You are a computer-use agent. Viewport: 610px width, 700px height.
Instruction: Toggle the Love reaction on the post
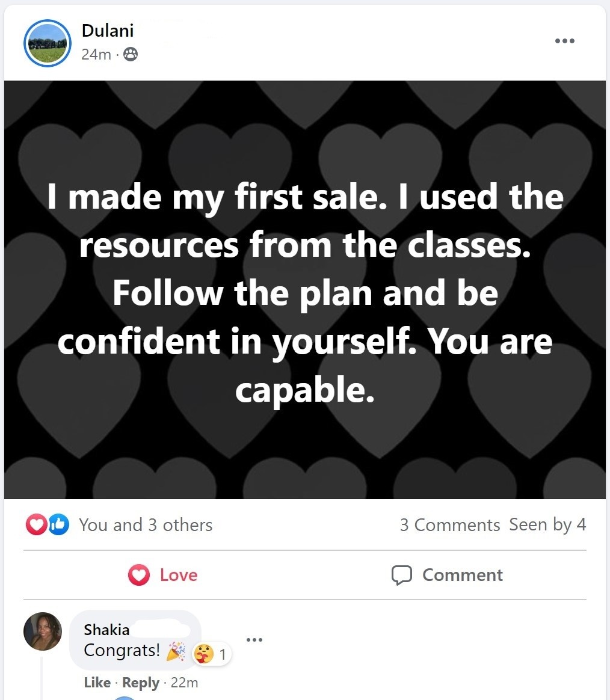163,575
